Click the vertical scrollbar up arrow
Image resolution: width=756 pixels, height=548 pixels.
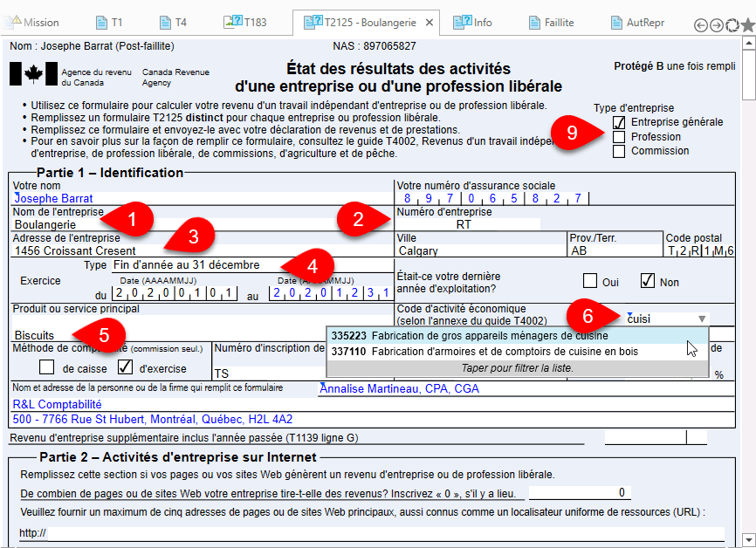[749, 44]
